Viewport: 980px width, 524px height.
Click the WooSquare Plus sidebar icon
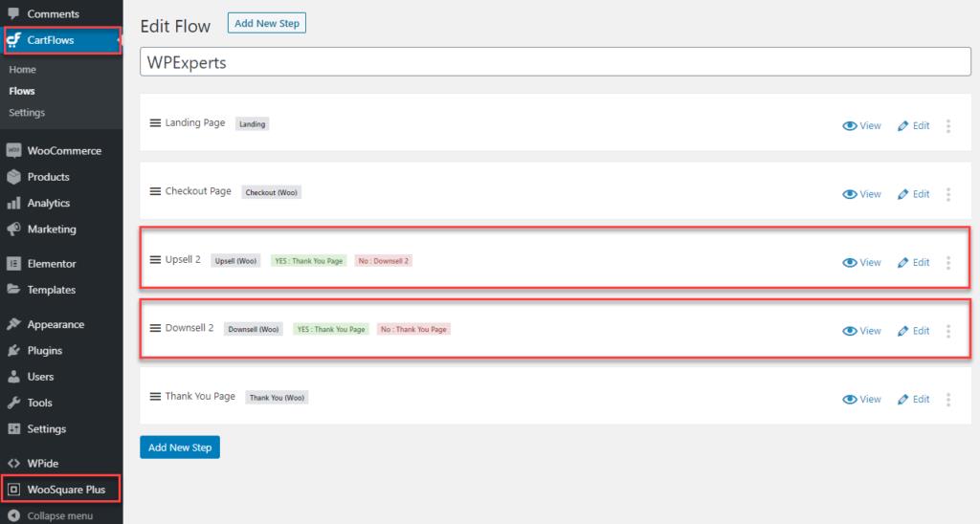coord(13,490)
